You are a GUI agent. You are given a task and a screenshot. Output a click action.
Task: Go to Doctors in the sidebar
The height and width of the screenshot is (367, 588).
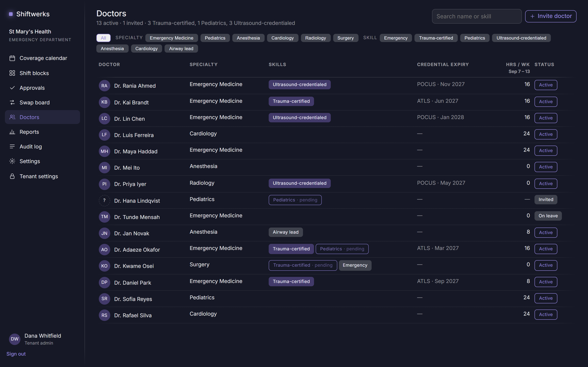[42, 117]
